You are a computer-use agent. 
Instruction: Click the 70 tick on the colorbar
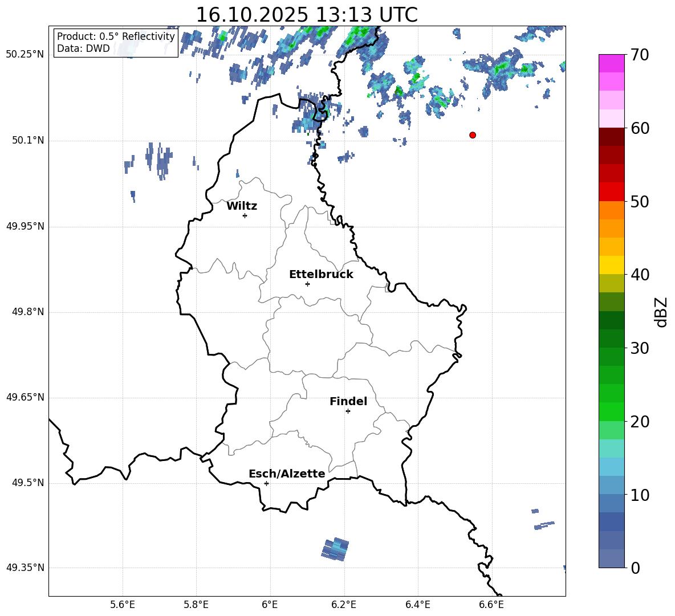click(640, 55)
